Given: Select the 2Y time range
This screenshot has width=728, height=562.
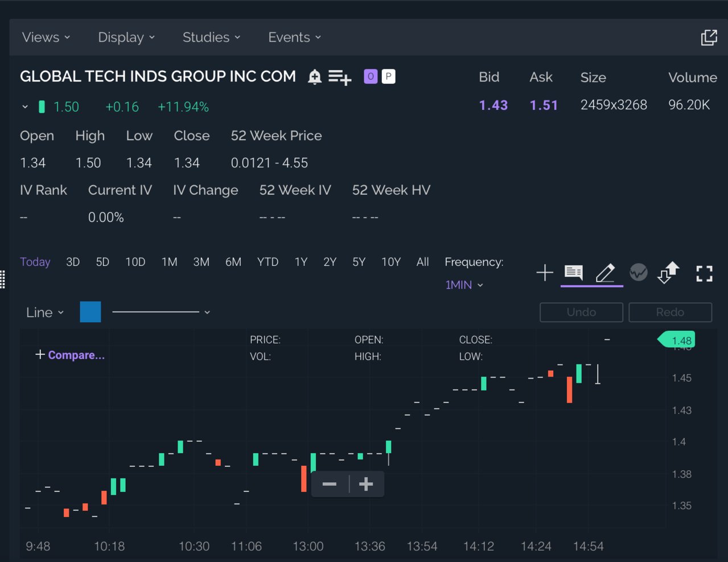Looking at the screenshot, I should click(x=330, y=262).
